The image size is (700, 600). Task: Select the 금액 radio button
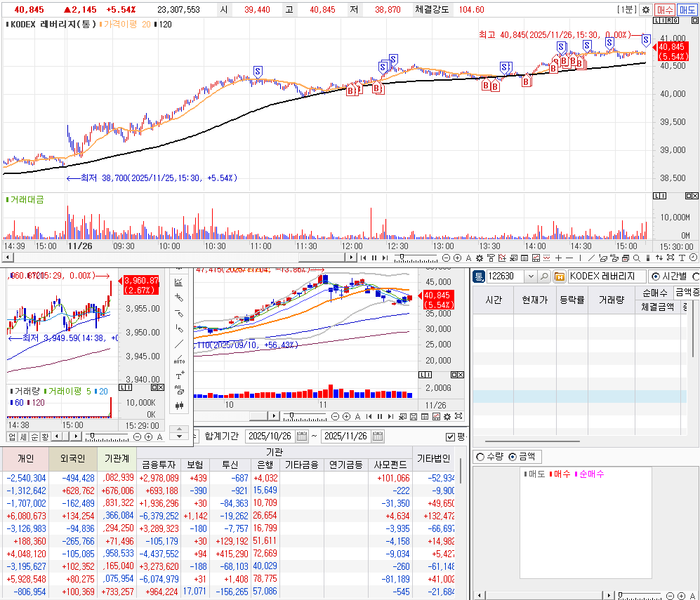[513, 457]
